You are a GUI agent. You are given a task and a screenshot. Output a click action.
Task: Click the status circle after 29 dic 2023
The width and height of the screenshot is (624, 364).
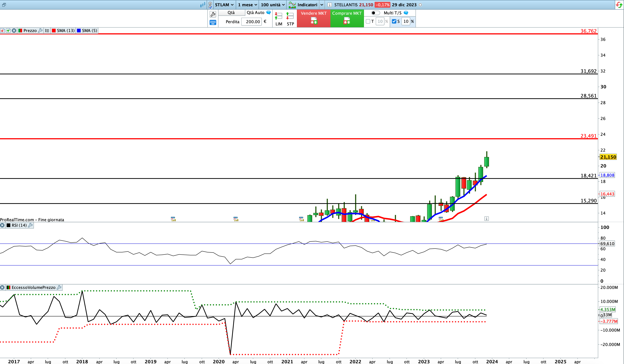point(420,5)
